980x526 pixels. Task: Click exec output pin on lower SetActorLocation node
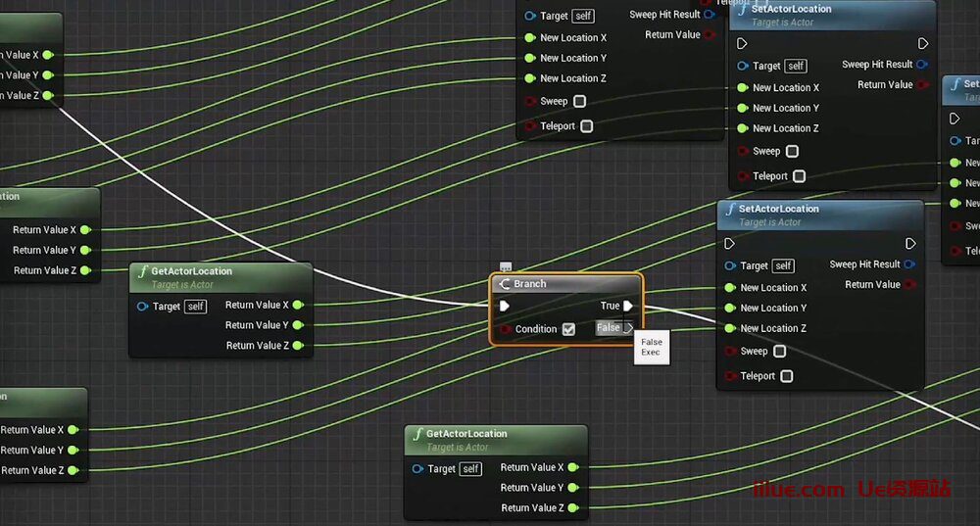(x=910, y=243)
